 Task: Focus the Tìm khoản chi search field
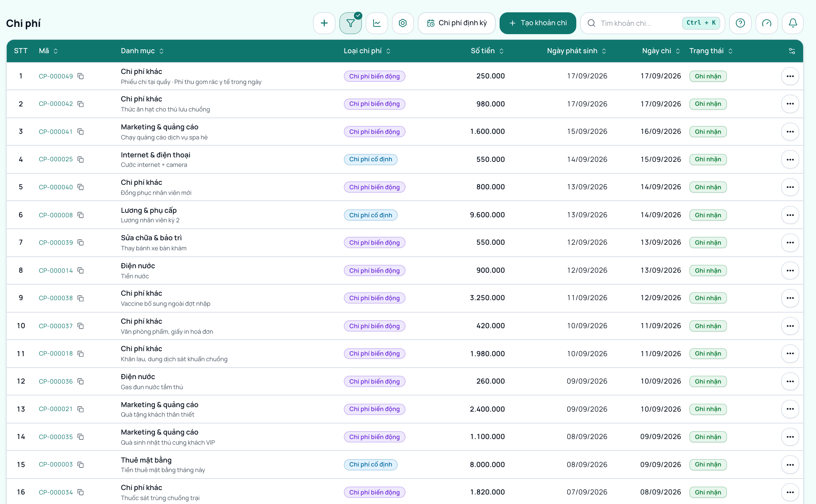pyautogui.click(x=652, y=23)
